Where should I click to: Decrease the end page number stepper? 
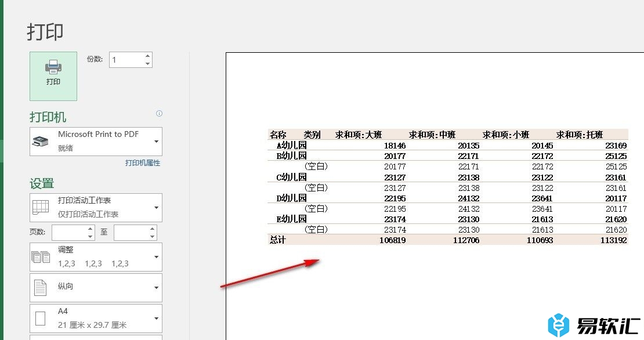pos(153,237)
